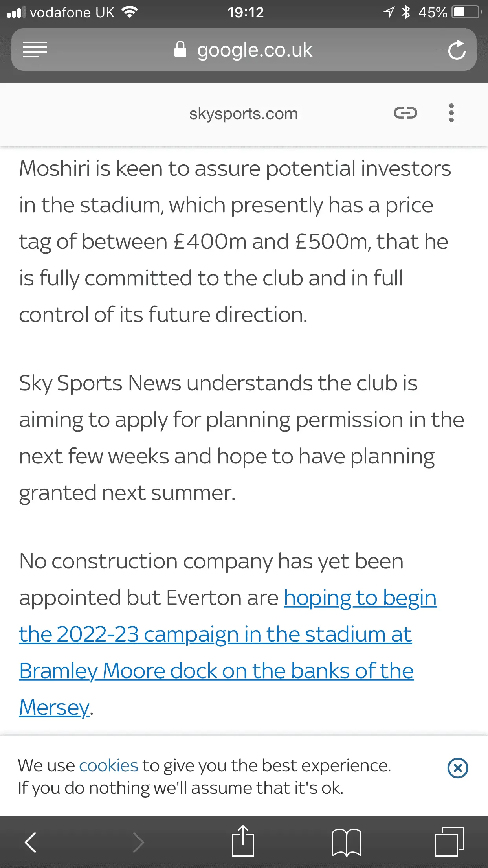Tap the padlock security icon
The height and width of the screenshot is (868, 488).
[180, 50]
